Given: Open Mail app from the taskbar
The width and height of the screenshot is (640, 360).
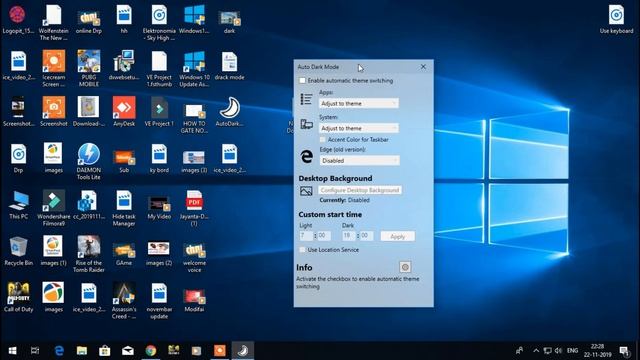Looking at the screenshot, I should click(x=128, y=351).
